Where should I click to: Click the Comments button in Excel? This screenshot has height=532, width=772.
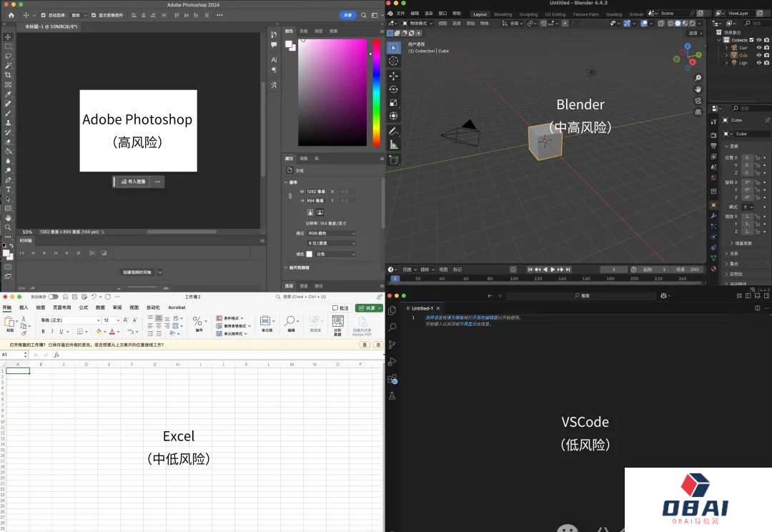340,308
